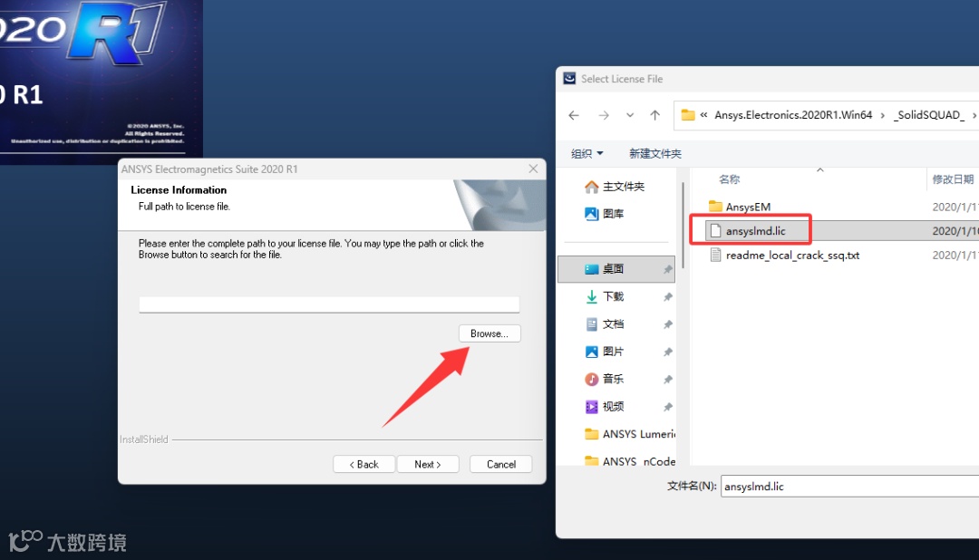Expand hidden breadcrumb path chevron

click(703, 115)
